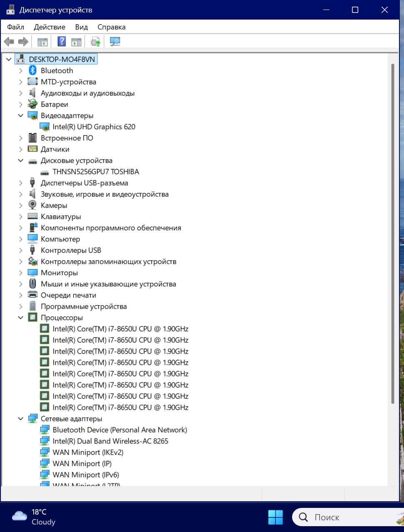Click the webcam icon beside Камеры
The width and height of the screenshot is (404, 532).
click(x=32, y=205)
